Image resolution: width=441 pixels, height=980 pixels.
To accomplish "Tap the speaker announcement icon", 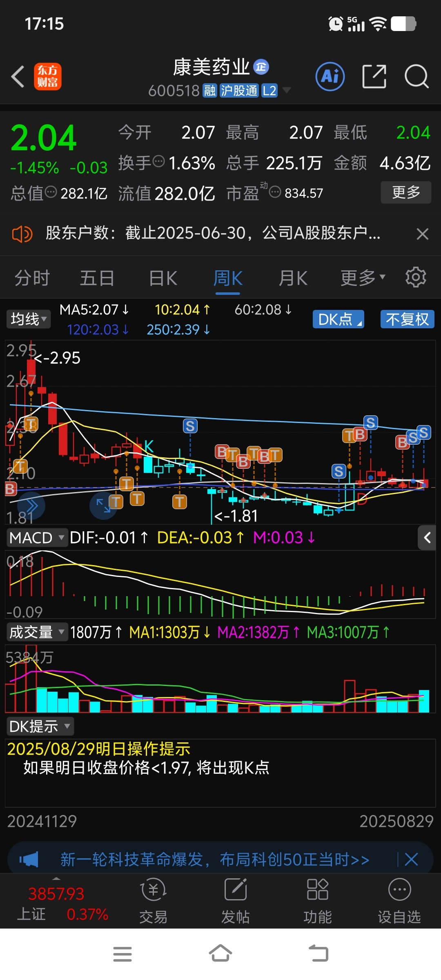I will click(22, 234).
